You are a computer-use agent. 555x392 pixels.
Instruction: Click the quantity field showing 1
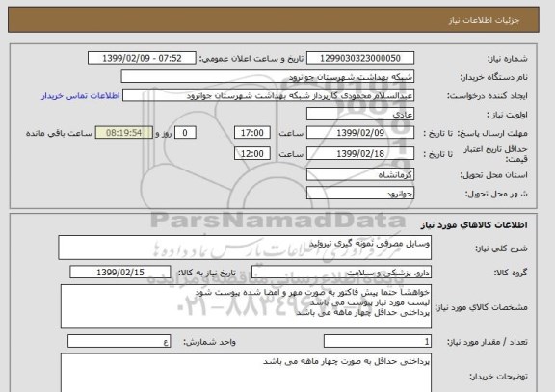(378, 341)
